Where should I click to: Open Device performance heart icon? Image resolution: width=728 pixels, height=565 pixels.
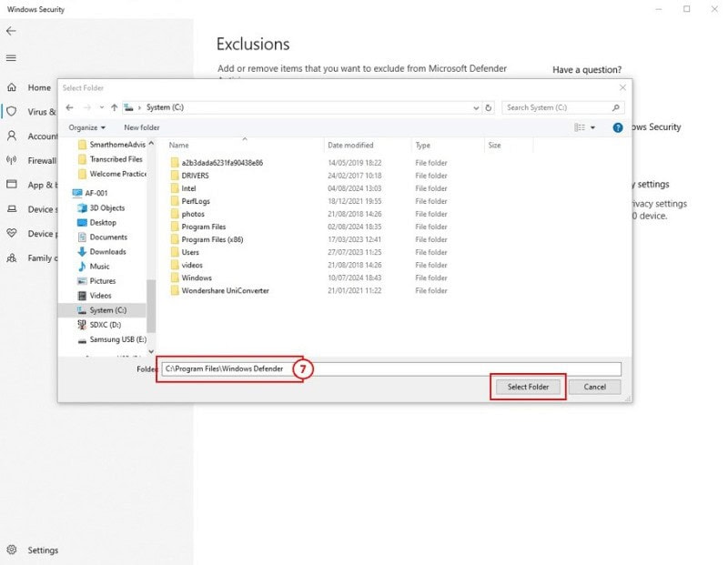12,233
